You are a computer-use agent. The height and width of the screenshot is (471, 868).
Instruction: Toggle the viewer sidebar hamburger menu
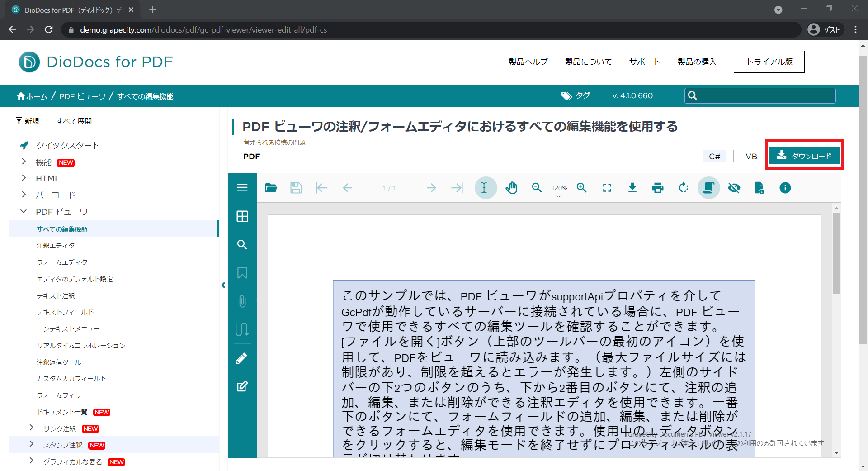pos(242,187)
